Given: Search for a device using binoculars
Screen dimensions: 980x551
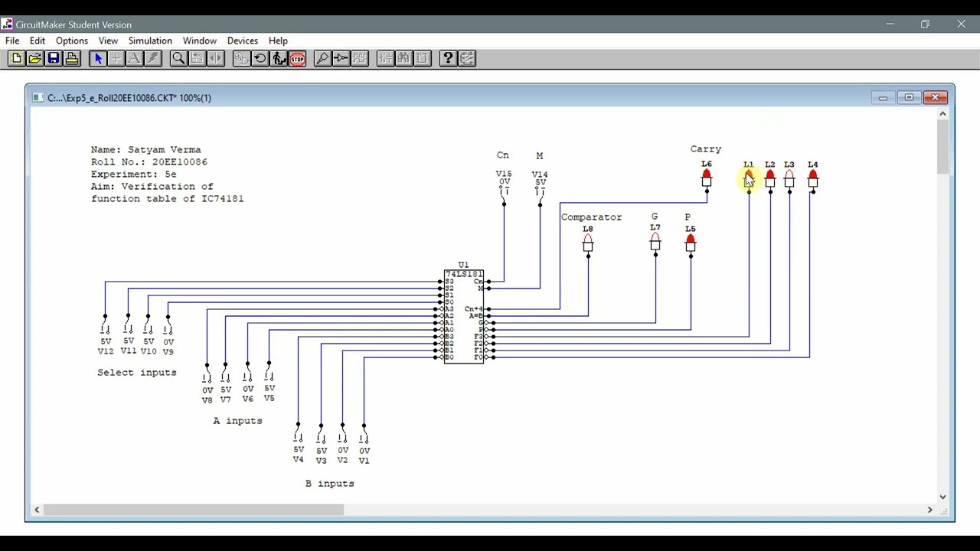Looking at the screenshot, I should [403, 58].
